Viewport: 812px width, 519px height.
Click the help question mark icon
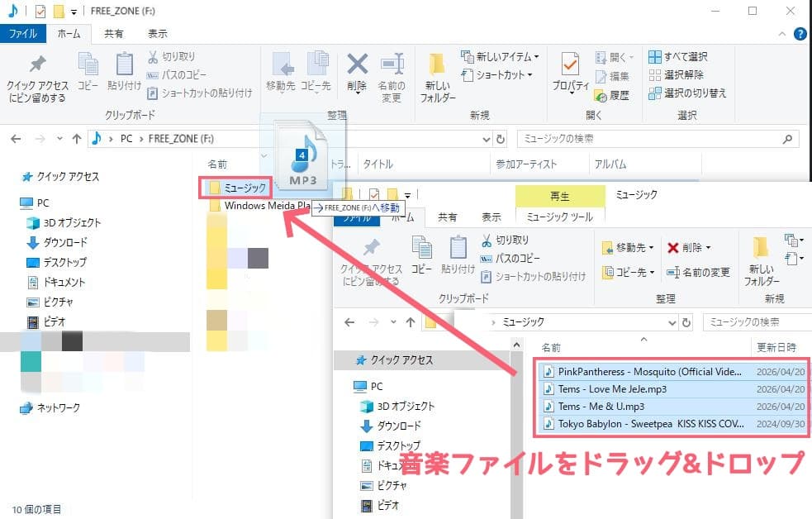pos(799,34)
